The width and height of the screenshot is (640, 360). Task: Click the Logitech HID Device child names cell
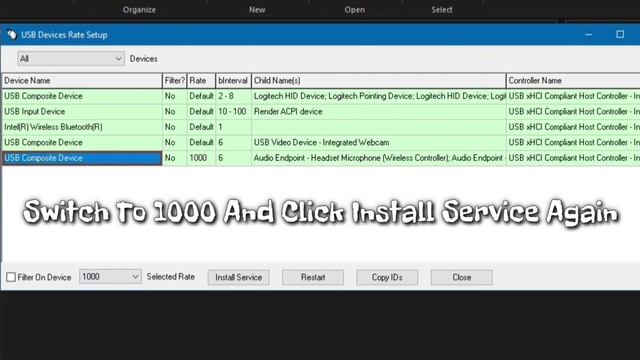coord(379,96)
